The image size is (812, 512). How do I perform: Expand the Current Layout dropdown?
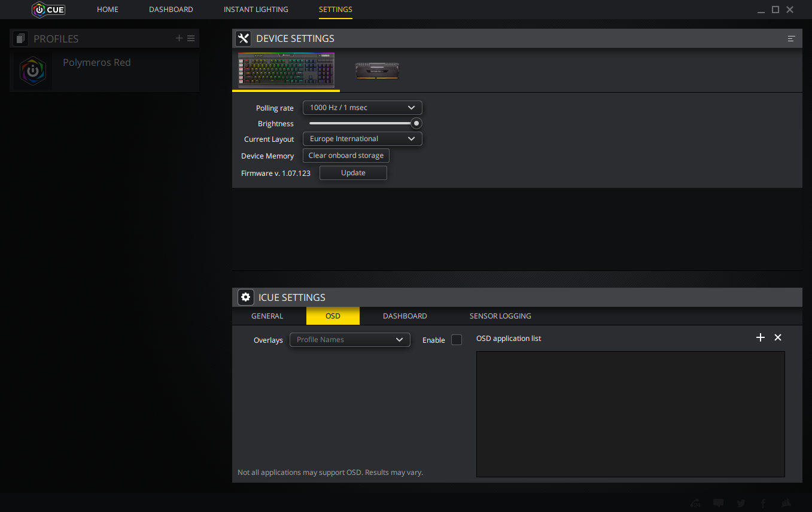(x=363, y=139)
